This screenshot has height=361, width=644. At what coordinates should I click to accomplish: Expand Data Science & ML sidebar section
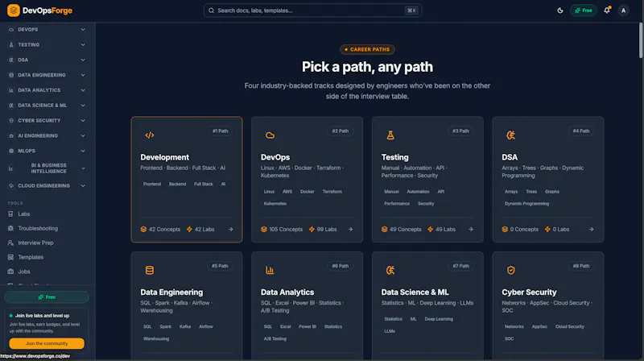47,106
